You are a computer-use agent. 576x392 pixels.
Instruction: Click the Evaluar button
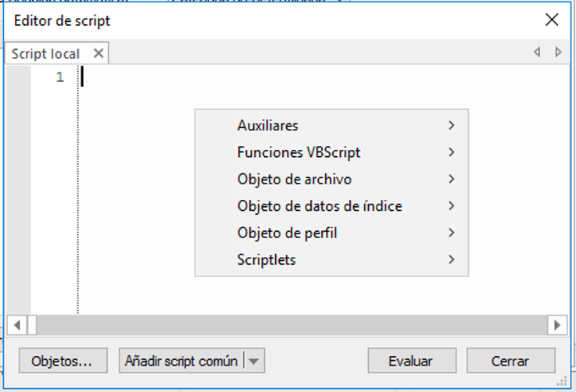click(x=412, y=361)
